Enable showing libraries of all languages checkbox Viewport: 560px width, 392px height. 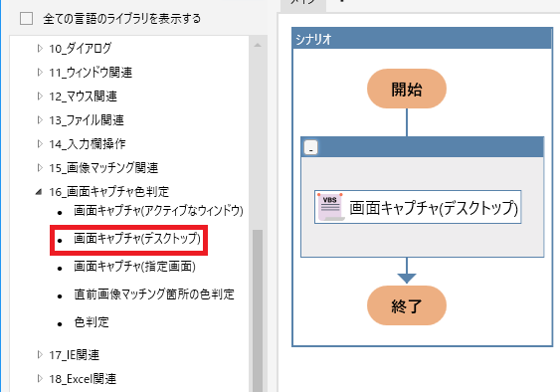point(27,18)
